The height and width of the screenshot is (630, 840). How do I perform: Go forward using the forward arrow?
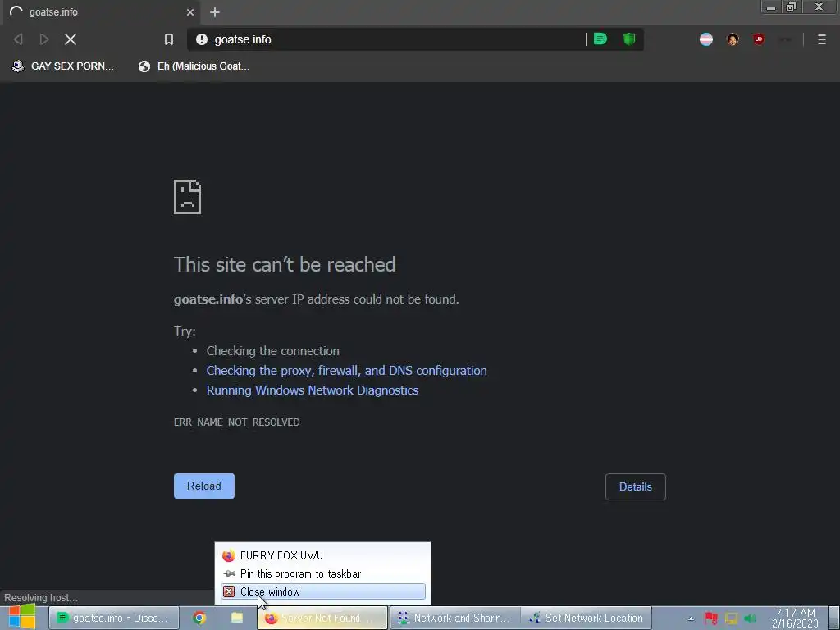click(44, 39)
